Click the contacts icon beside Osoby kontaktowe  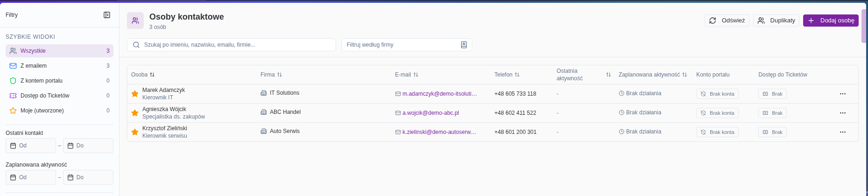135,21
